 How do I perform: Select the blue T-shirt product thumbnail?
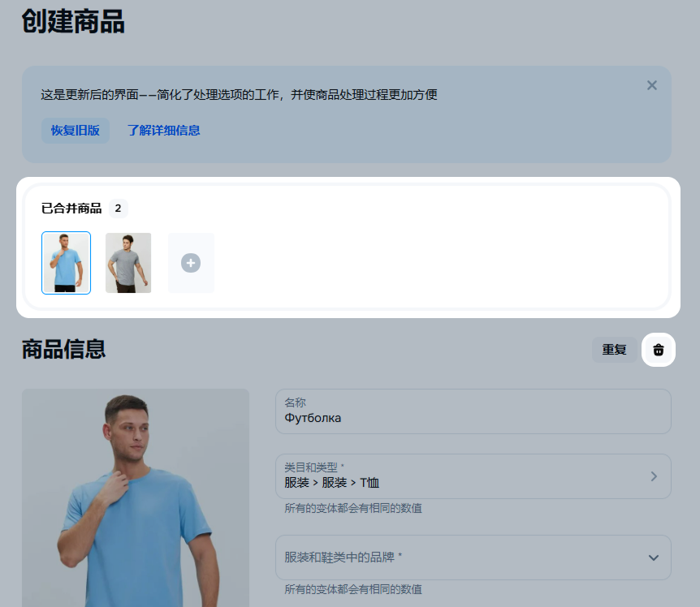(67, 263)
